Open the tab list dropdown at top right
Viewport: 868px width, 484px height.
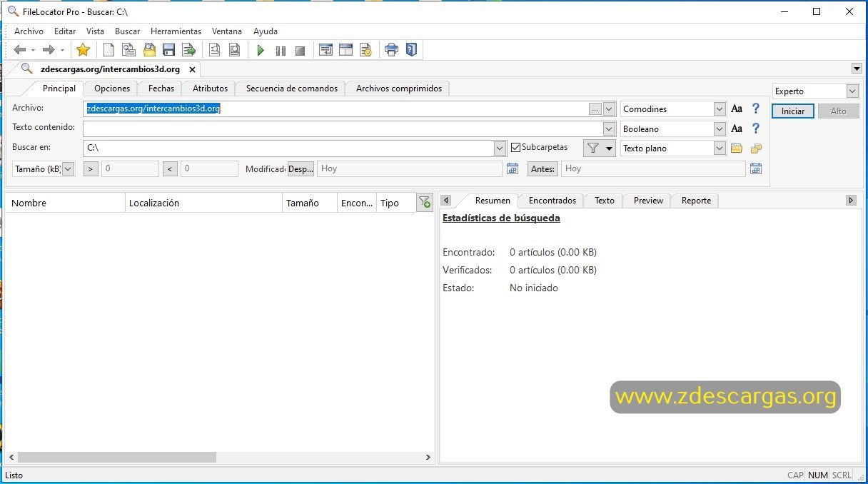[857, 69]
